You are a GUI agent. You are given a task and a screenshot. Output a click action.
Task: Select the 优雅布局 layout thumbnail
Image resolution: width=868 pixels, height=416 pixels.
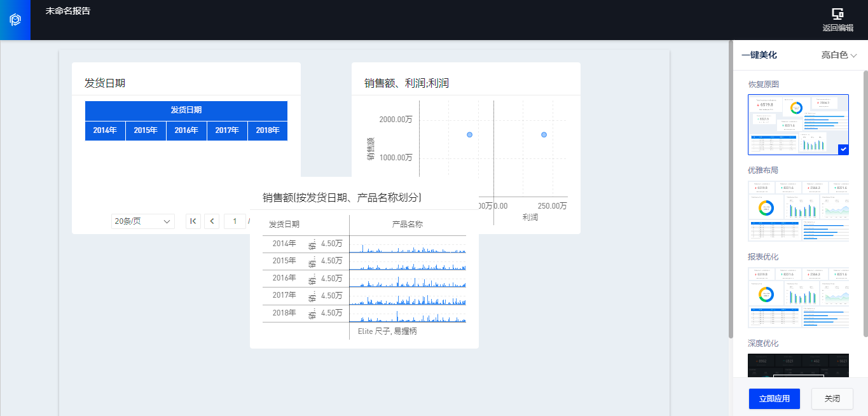click(798, 211)
